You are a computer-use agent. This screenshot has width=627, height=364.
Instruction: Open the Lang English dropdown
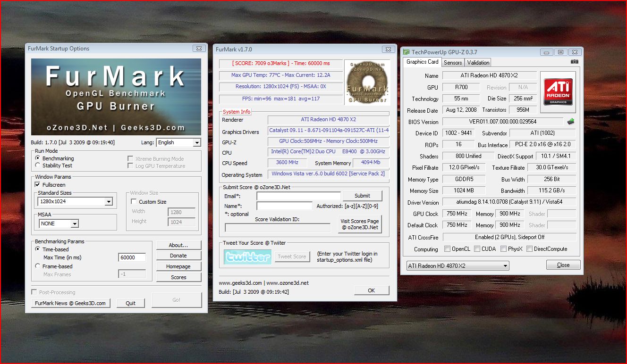(x=179, y=142)
